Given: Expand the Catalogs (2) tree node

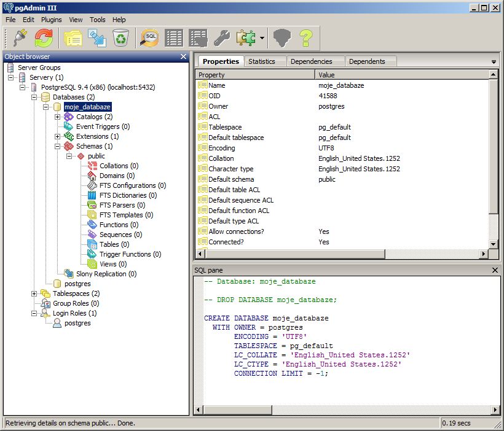Looking at the screenshot, I should [58, 117].
